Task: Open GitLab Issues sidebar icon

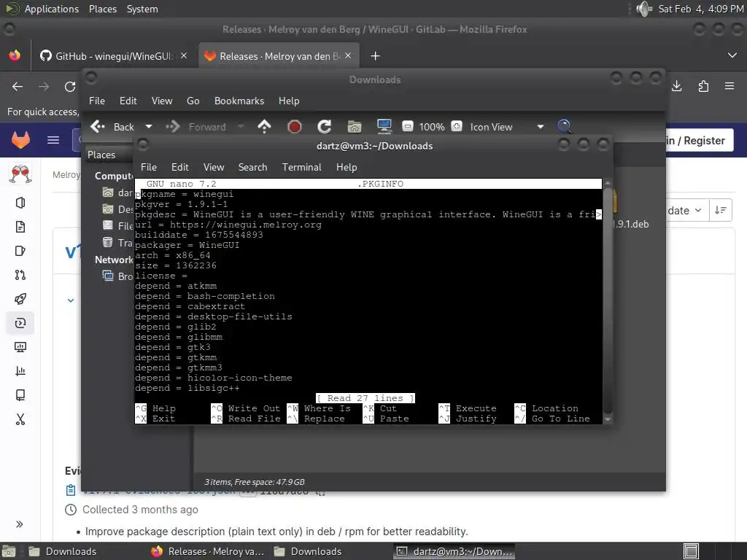Action: (20, 251)
